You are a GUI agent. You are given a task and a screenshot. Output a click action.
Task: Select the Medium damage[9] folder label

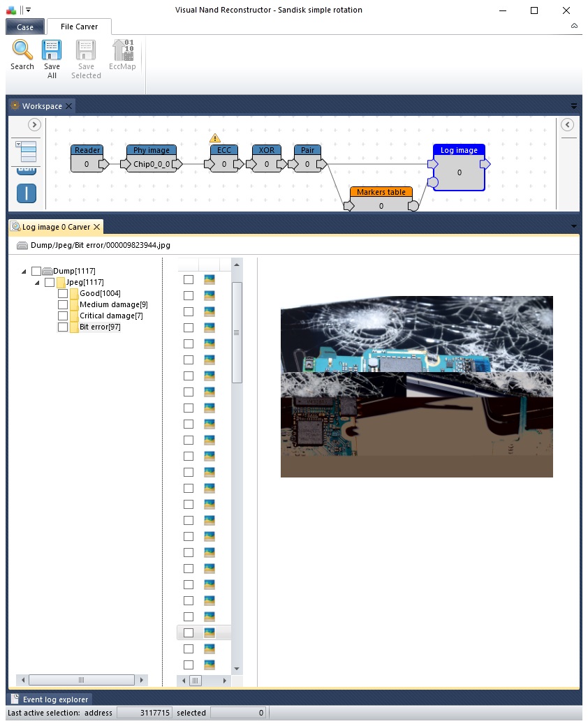click(114, 304)
